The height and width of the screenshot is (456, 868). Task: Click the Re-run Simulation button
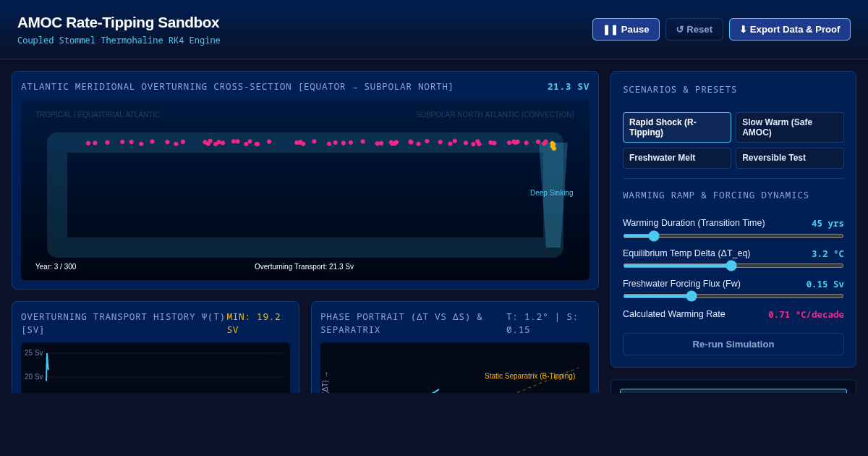pos(733,345)
